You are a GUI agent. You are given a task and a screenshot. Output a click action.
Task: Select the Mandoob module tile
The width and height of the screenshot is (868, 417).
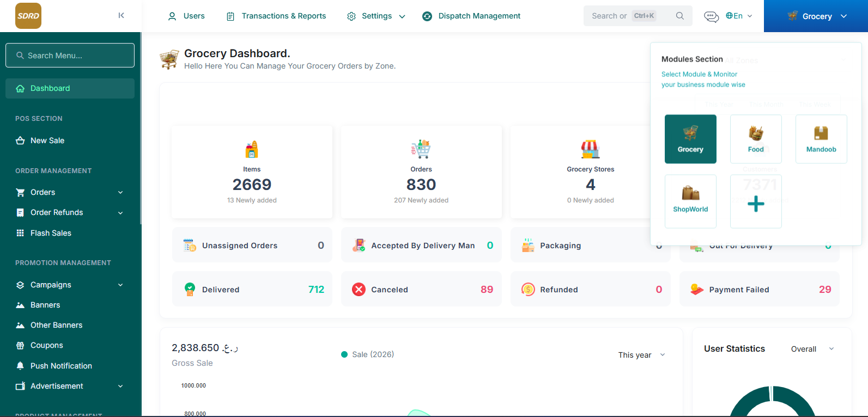point(821,139)
